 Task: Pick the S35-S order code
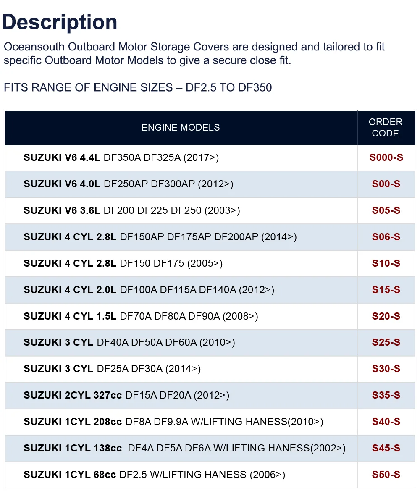pyautogui.click(x=386, y=395)
